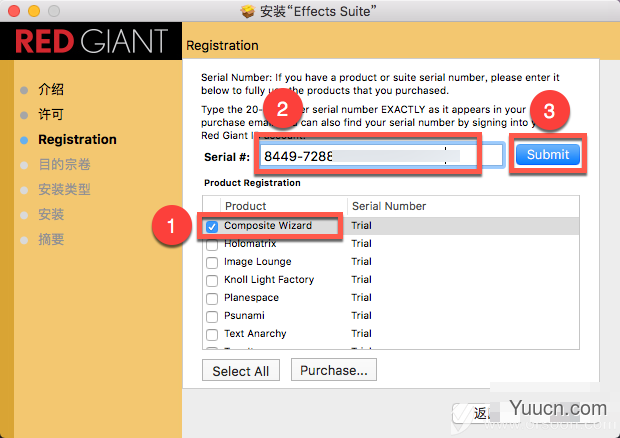The width and height of the screenshot is (620, 438).
Task: Click the Planespace product name
Action: tap(251, 297)
